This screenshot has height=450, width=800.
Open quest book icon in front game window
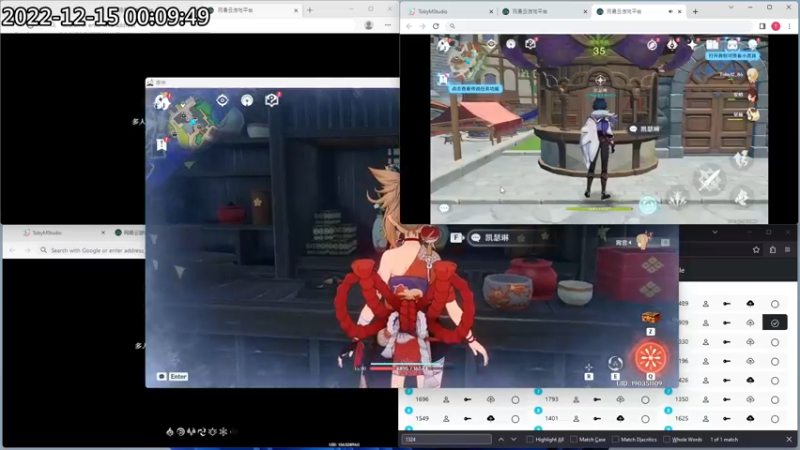pos(271,99)
